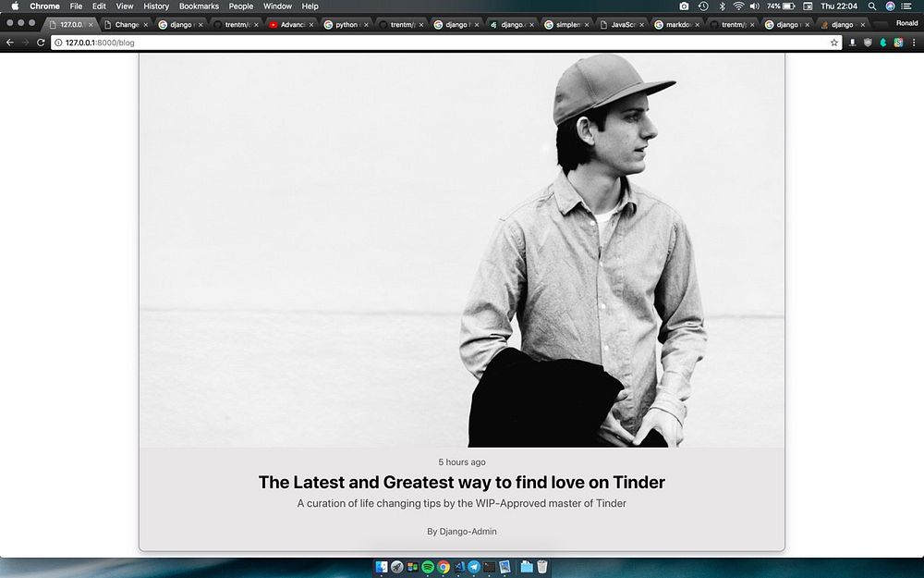Click the By Django-Admin author line

[462, 531]
